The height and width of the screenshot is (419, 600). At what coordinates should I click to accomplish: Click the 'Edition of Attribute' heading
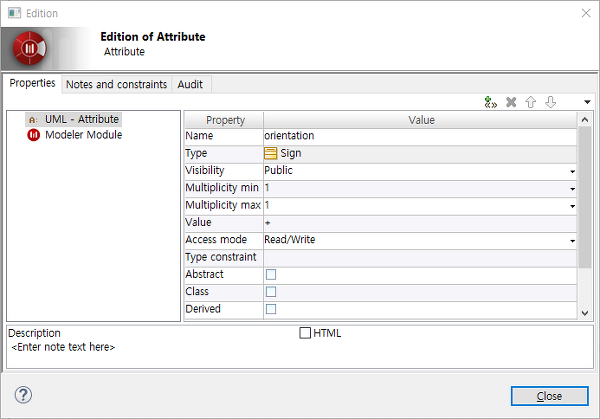click(x=153, y=37)
